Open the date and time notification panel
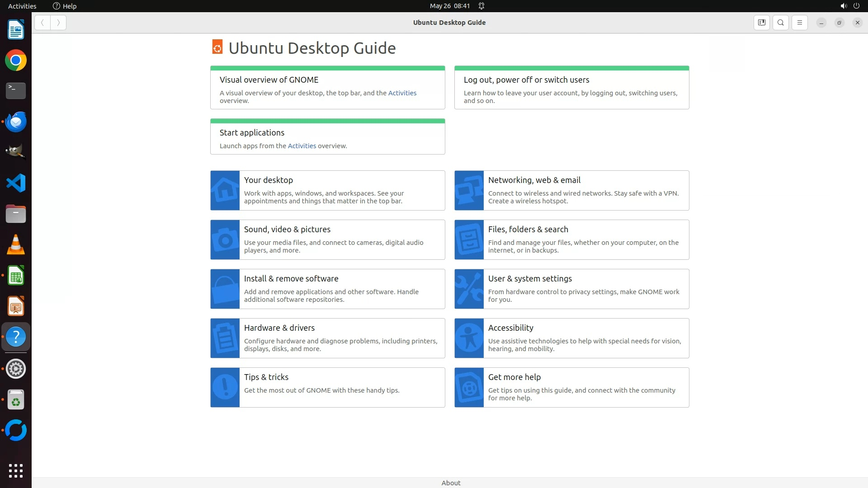The height and width of the screenshot is (488, 868). click(449, 6)
